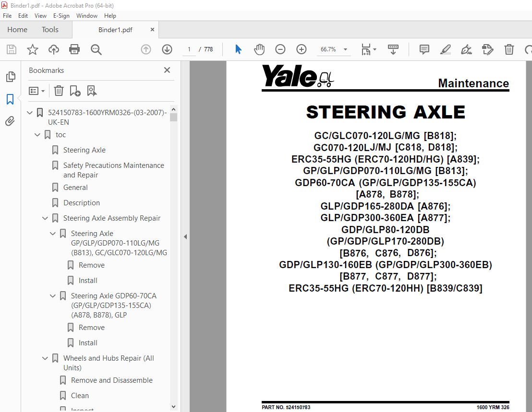Click the Save file icon
The width and height of the screenshot is (532, 412).
pyautogui.click(x=12, y=49)
